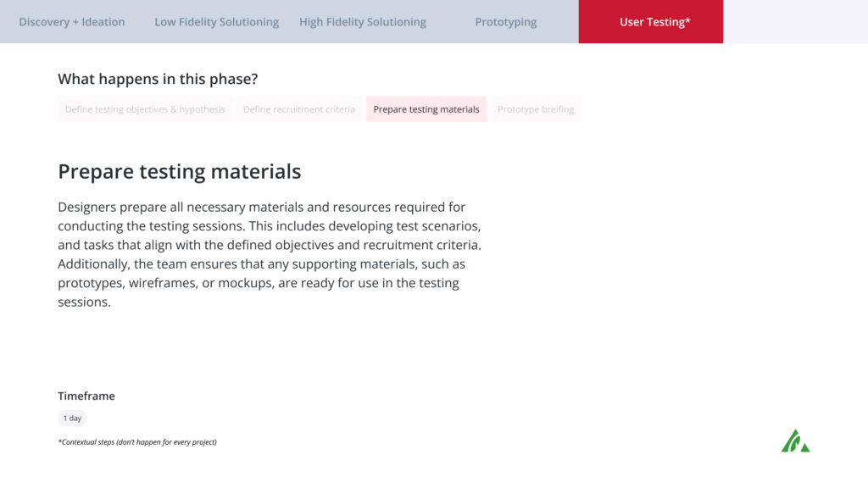Open the User Testing* tab
The image size is (868, 488).
(650, 21)
